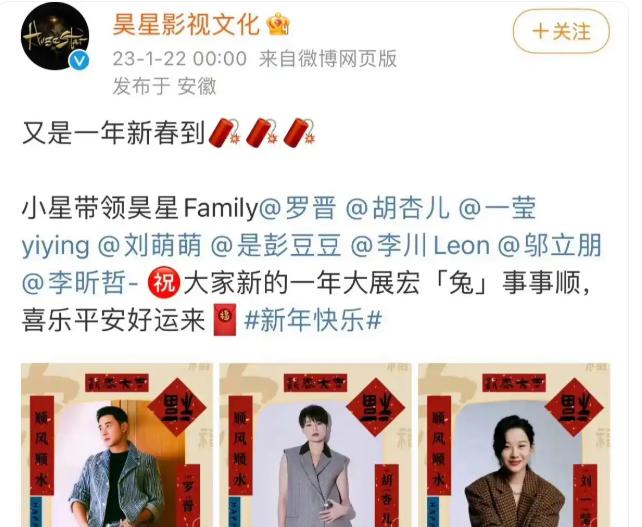
Task: View the 胡杏儿 poster image
Action: coord(315,445)
